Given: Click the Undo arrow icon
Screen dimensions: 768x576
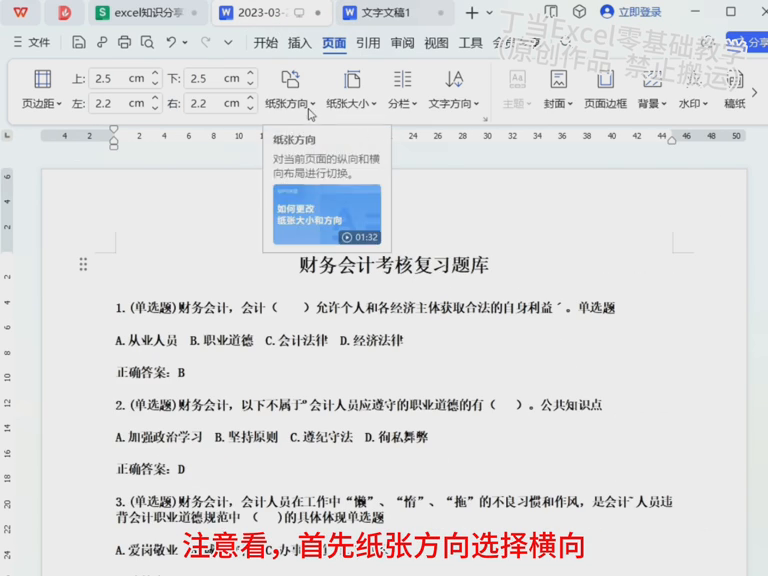Looking at the screenshot, I should click(170, 43).
